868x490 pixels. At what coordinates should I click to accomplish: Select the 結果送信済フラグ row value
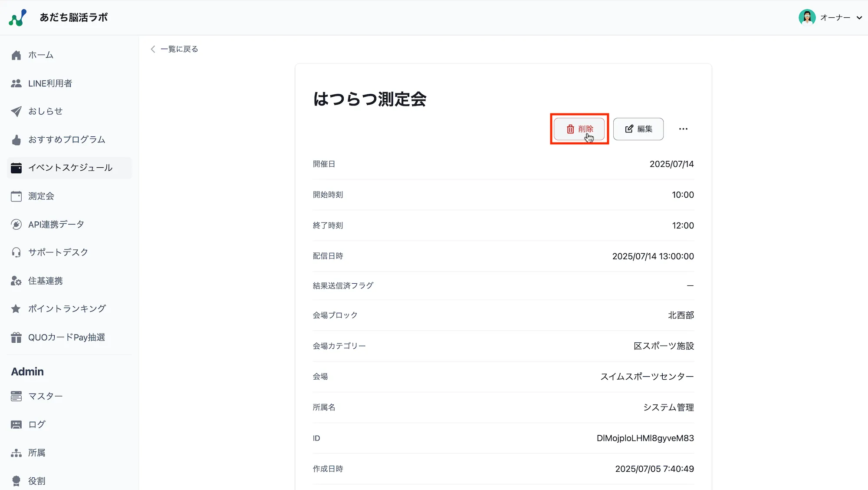coord(690,285)
